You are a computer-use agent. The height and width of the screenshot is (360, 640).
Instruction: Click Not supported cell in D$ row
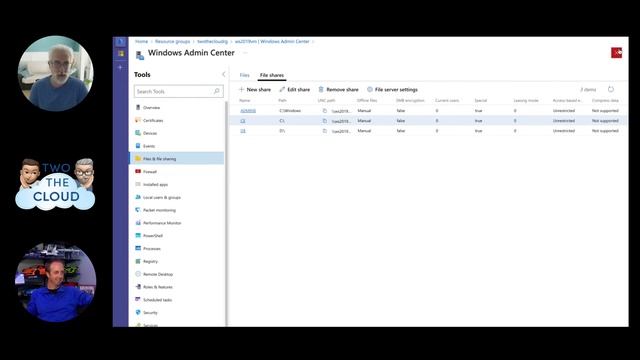click(x=605, y=131)
